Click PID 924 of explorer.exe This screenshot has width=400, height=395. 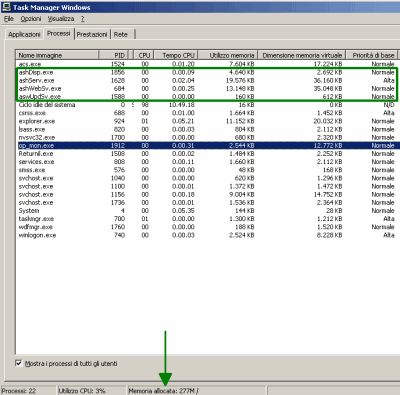pyautogui.click(x=119, y=121)
